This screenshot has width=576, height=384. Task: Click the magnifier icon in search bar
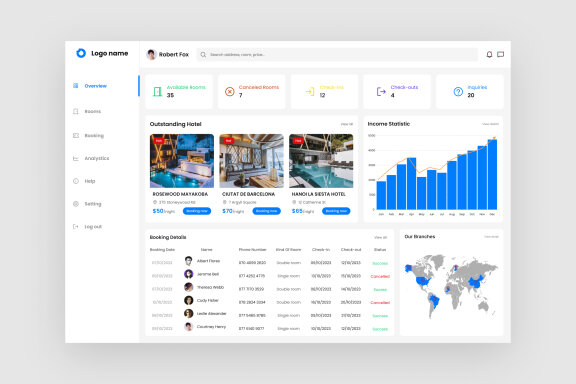tap(203, 55)
